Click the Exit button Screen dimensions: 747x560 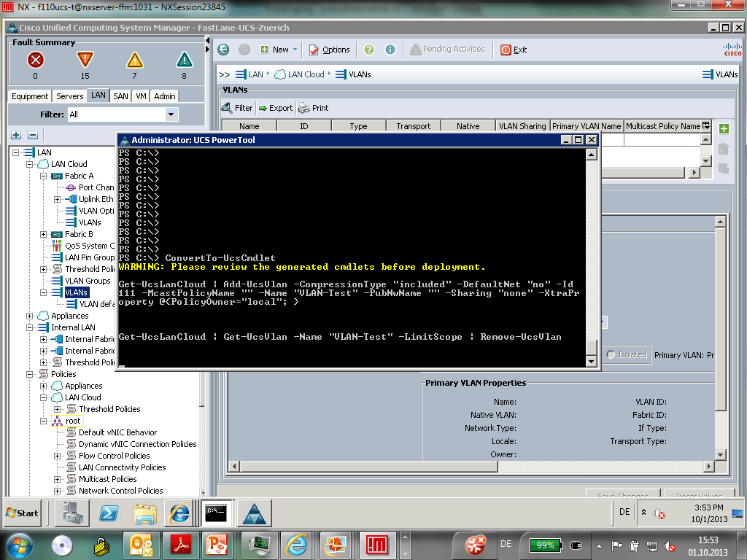[x=514, y=50]
